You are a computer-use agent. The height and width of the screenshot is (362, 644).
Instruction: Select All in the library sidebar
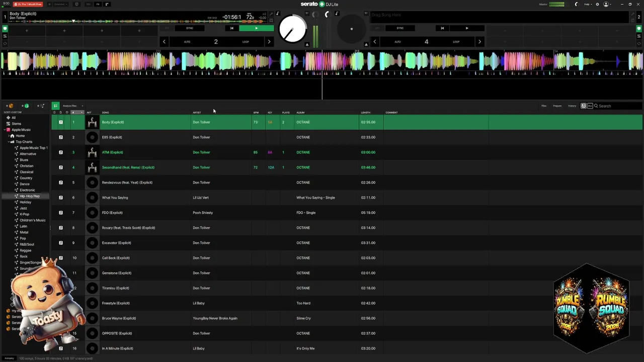click(x=14, y=118)
